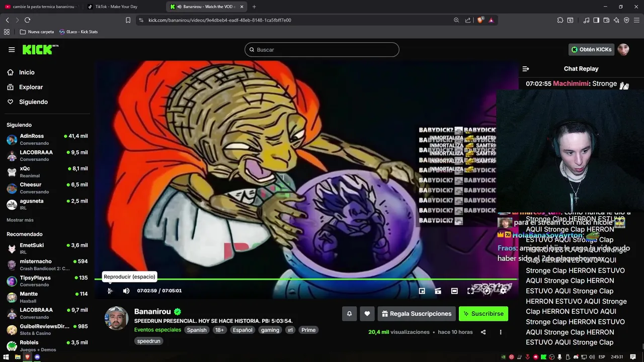Viewport: 644px width, 362px height.
Task: Toggle the browser sidebar panel
Action: pos(596,20)
